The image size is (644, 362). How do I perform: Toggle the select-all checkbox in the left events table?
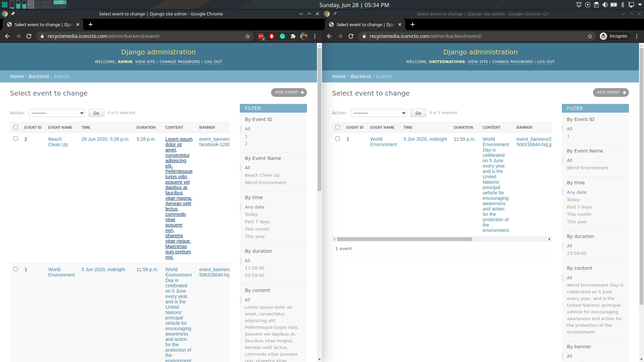click(x=15, y=127)
